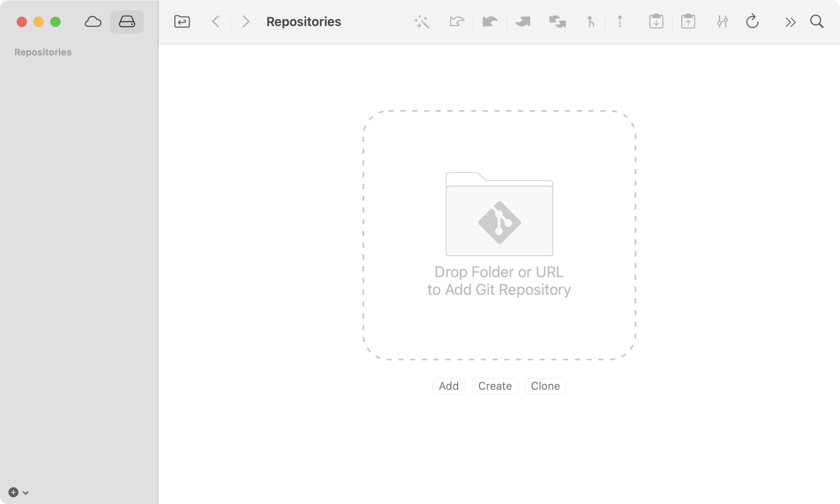Navigate forward with the right chevron
This screenshot has width=840, height=504.
coord(246,21)
